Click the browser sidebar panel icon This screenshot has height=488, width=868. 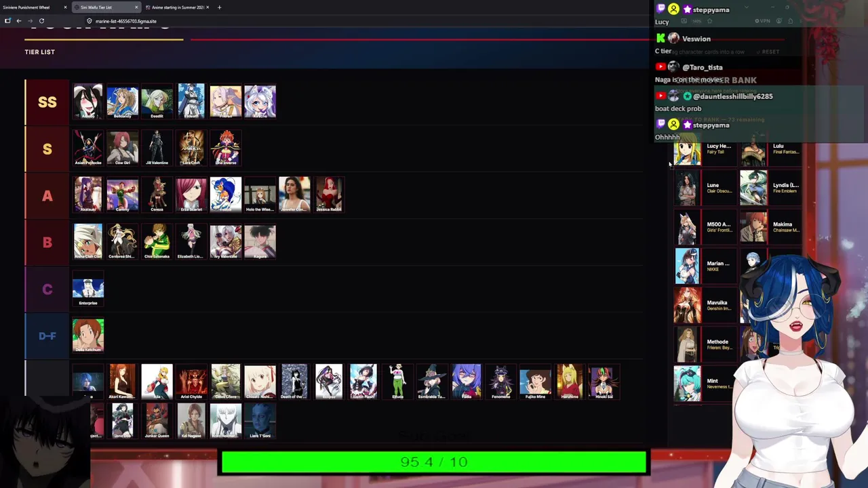click(7, 21)
